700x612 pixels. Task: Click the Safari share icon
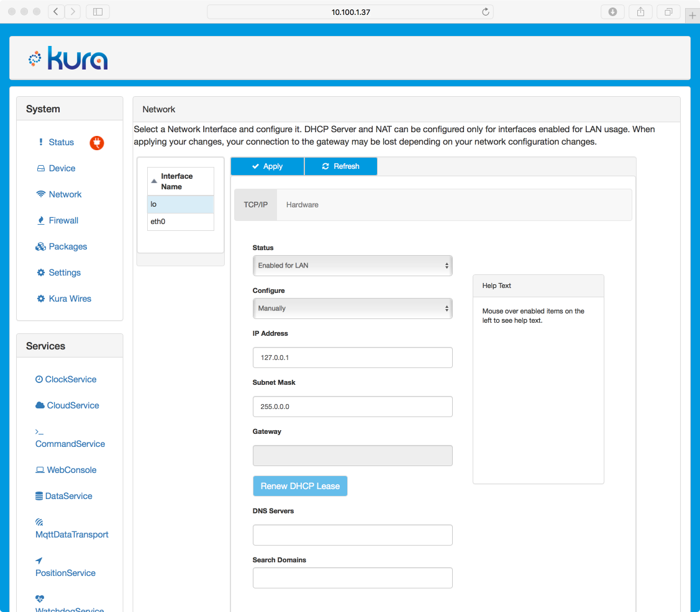(x=640, y=12)
